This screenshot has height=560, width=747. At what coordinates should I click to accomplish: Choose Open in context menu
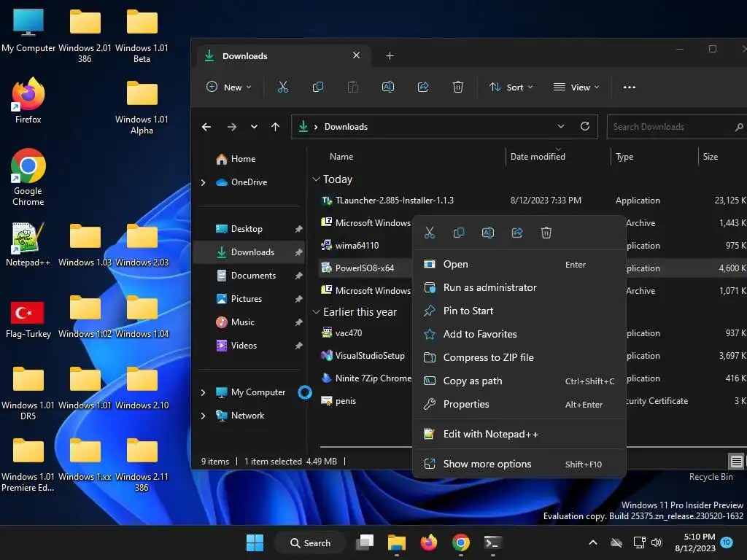[x=519, y=264]
